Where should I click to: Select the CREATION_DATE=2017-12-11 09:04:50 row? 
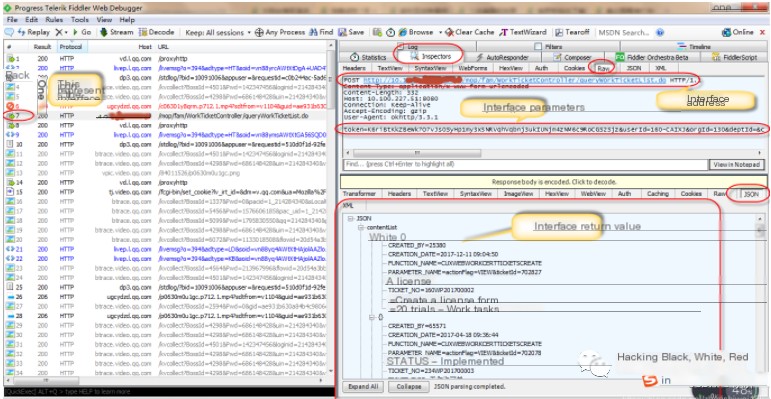pos(443,254)
